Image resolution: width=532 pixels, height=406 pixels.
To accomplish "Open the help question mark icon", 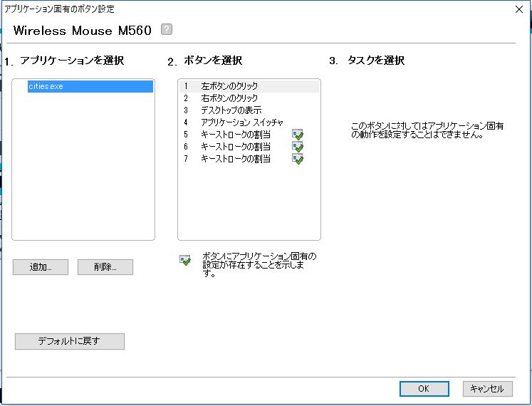I will [166, 29].
